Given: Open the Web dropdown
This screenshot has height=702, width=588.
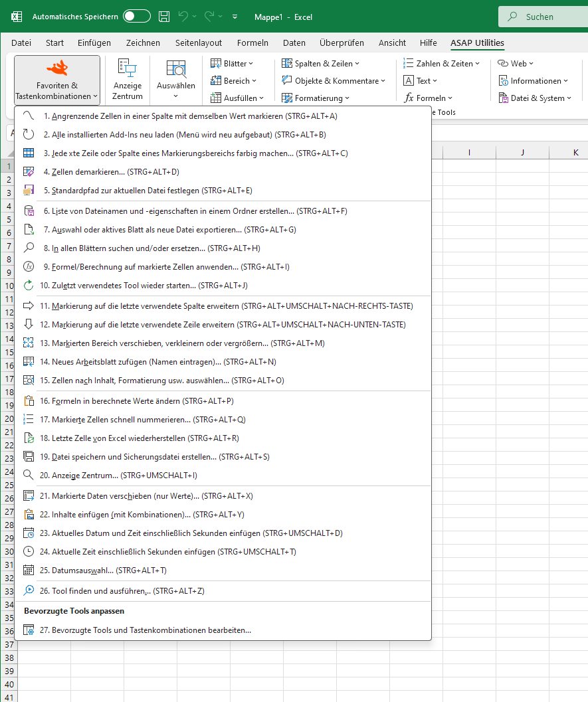Looking at the screenshot, I should (516, 64).
